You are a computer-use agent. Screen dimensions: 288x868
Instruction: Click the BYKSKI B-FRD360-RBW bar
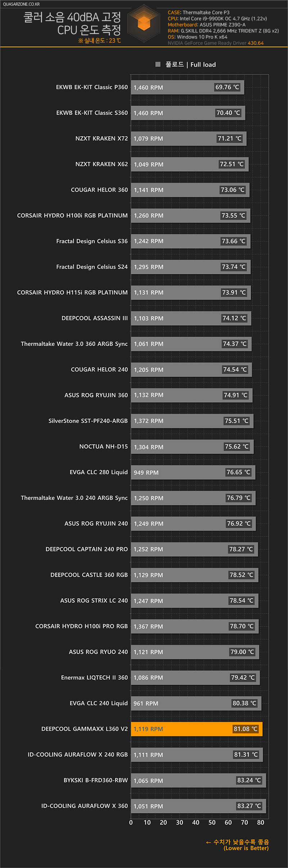click(x=198, y=780)
